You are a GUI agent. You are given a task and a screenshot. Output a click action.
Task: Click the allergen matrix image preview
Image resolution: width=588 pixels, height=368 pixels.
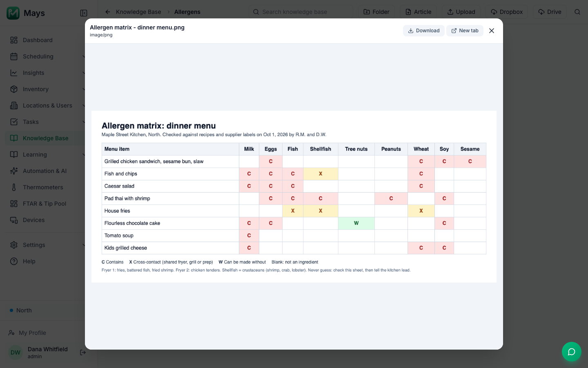[x=294, y=197]
